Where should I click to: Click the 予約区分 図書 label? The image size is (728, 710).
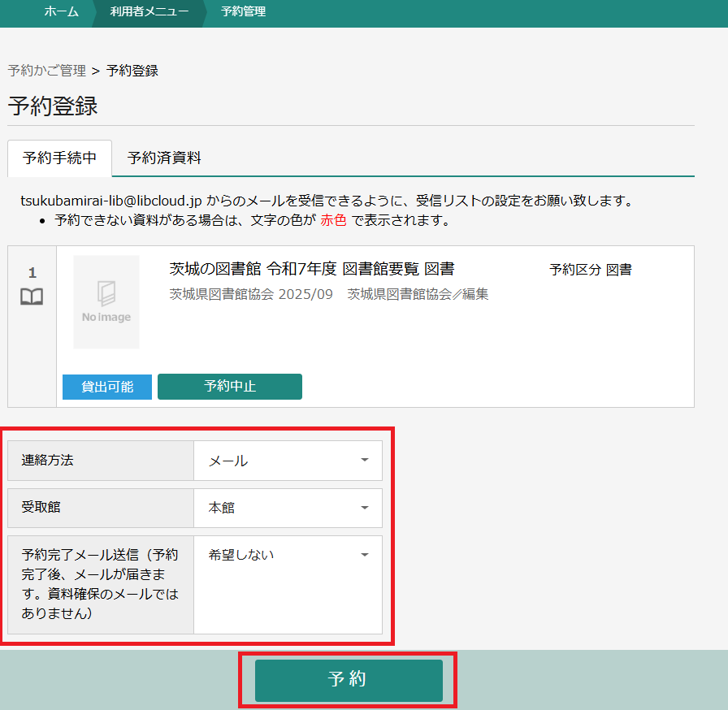[590, 270]
